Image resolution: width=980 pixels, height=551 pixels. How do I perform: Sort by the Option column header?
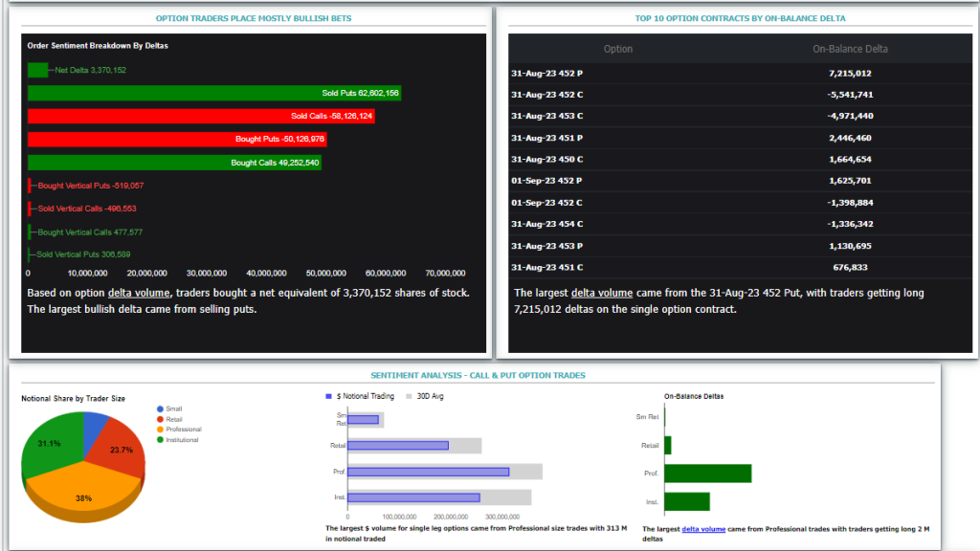618,49
